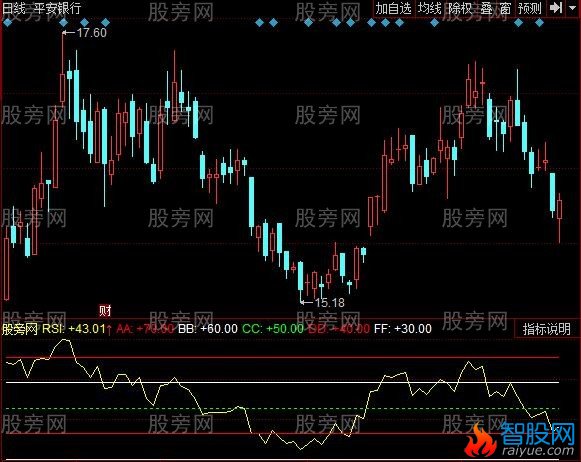Viewport: 581px width, 462px height.
Task: Select the 日线 daily period label
Action: (14, 8)
